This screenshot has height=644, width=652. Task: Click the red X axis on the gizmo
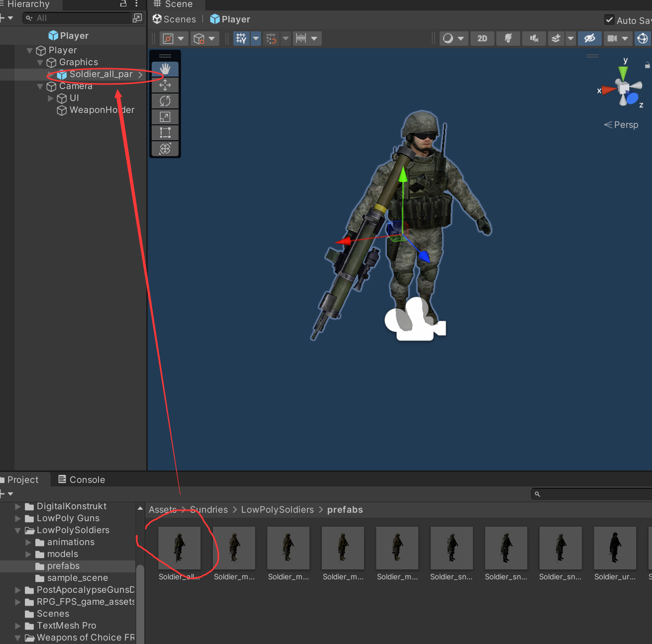[608, 90]
